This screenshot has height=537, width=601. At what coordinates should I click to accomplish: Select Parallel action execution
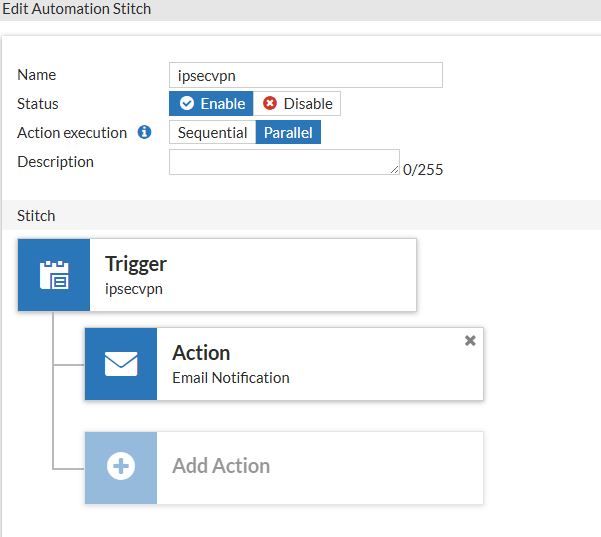pos(288,133)
